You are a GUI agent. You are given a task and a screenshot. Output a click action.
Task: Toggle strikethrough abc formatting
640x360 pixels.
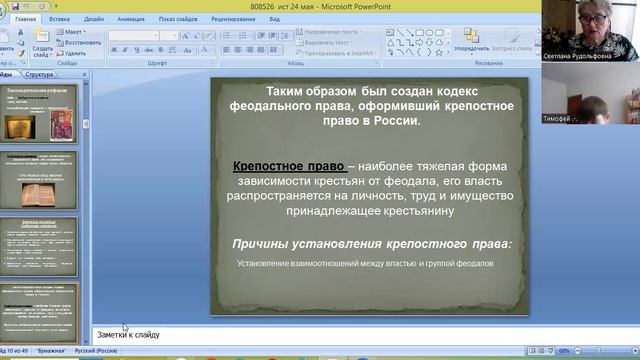click(149, 50)
